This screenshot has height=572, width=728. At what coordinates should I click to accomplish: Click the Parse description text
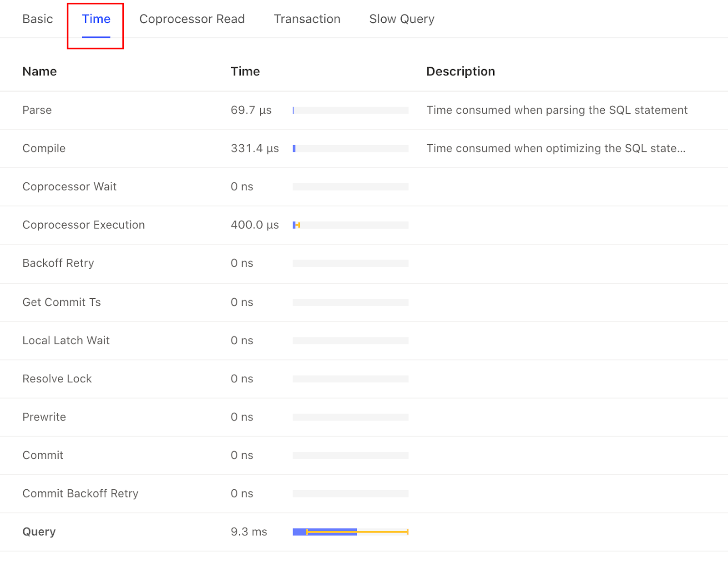[556, 110]
